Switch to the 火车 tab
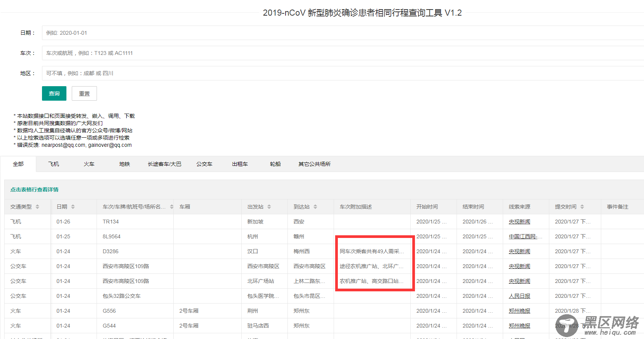Screen dimensions: 644x339 89,164
